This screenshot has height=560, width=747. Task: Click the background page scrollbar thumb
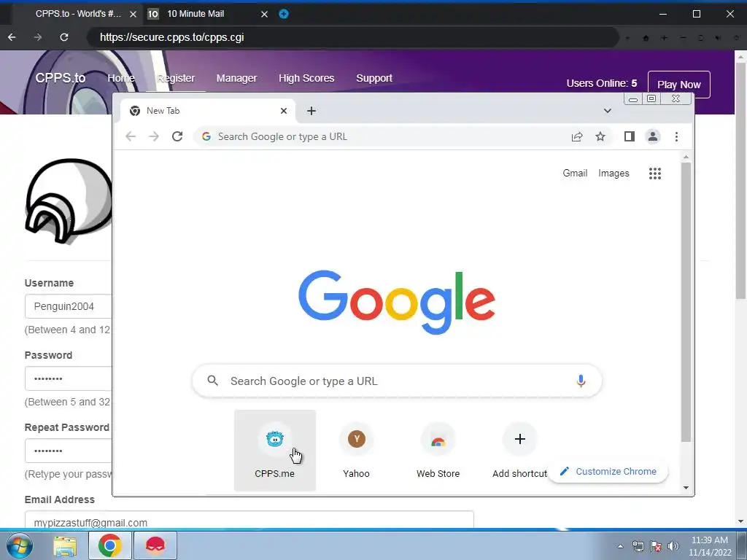740,180
